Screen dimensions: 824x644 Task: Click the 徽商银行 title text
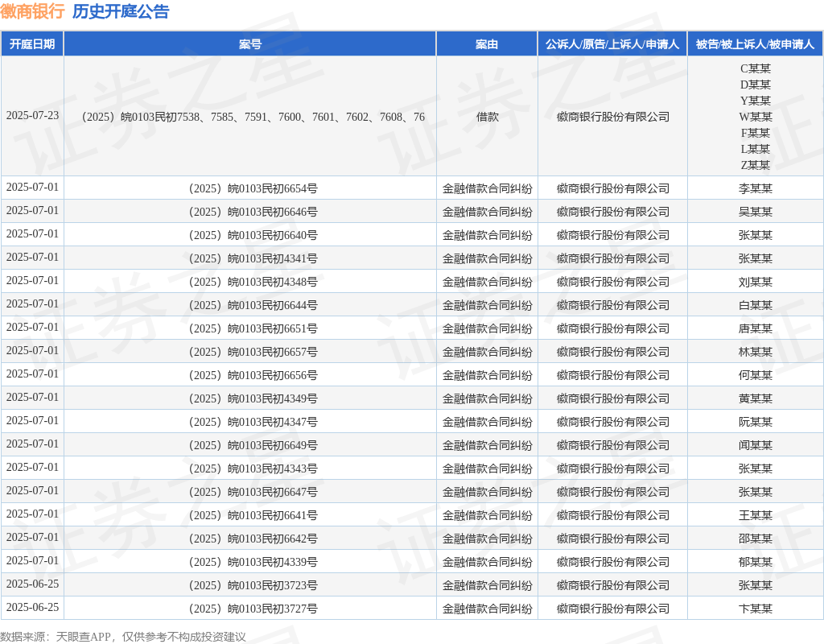tap(32, 11)
